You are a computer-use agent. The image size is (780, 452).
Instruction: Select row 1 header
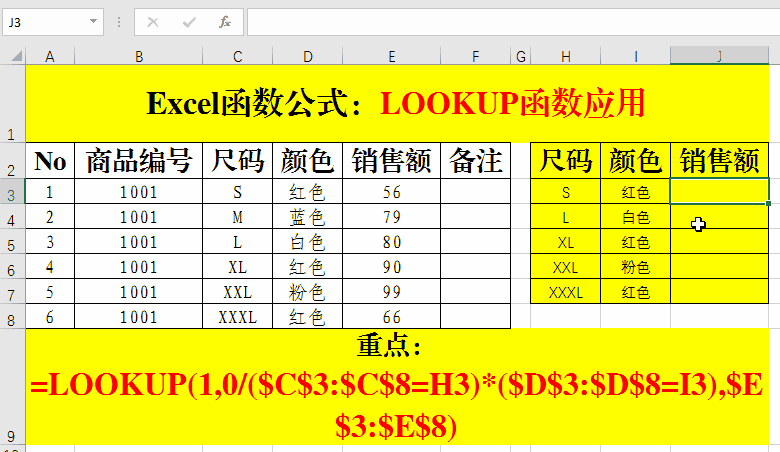12,103
